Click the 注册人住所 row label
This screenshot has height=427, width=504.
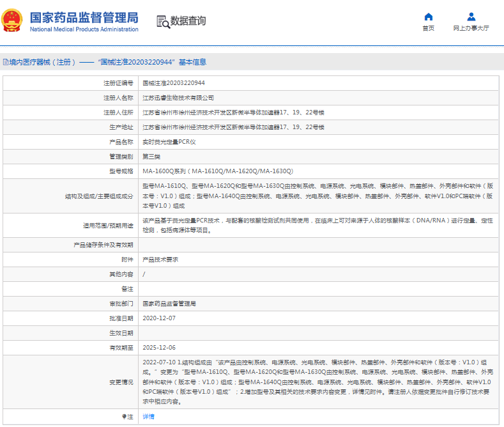click(118, 113)
